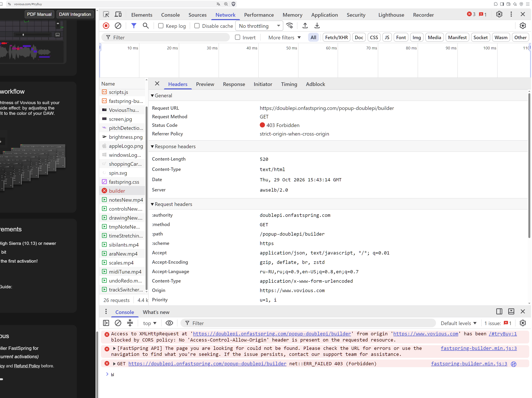Screen dimensions: 532x398
Task: Open the Refund Policy link
Action: pos(27,366)
